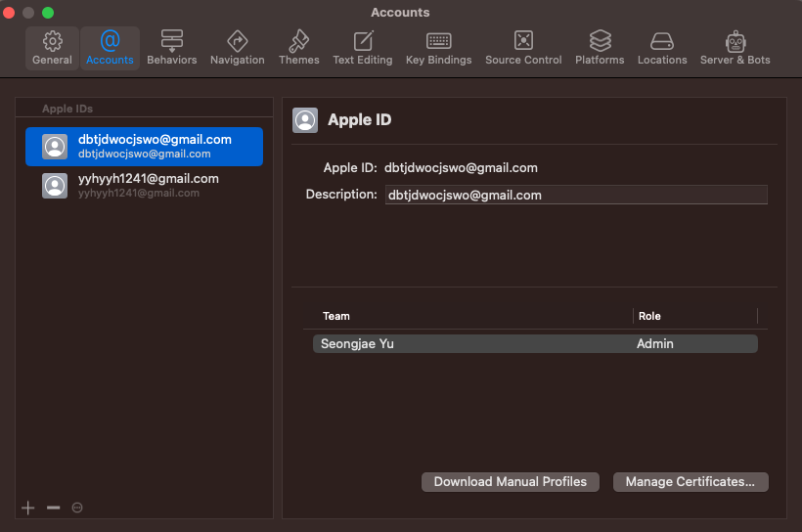Close the Accounts window
The width and height of the screenshot is (802, 532).
coord(9,13)
